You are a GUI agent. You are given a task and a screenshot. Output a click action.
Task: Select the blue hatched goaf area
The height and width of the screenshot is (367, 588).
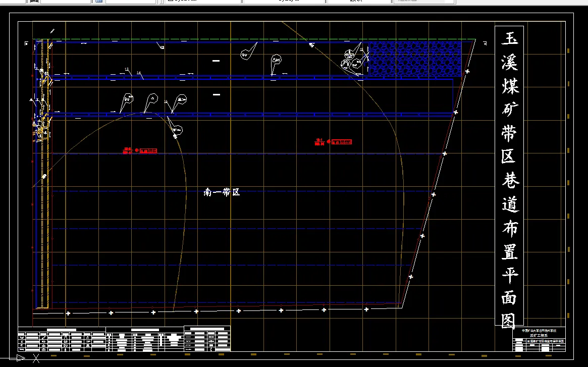click(415, 59)
